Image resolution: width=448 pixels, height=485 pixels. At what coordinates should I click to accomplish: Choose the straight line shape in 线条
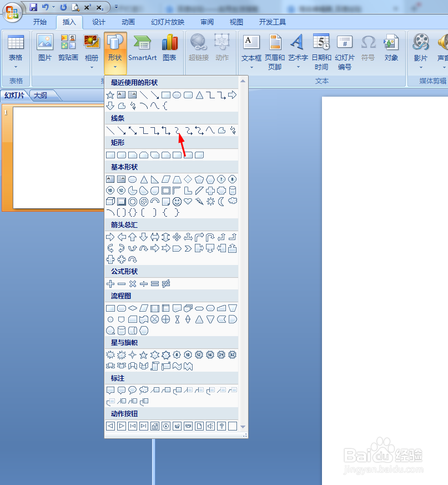tap(110, 131)
